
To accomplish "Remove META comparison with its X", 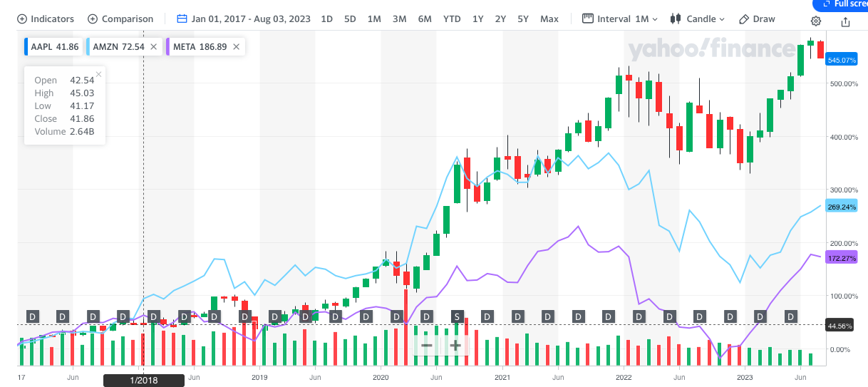I will click(237, 47).
